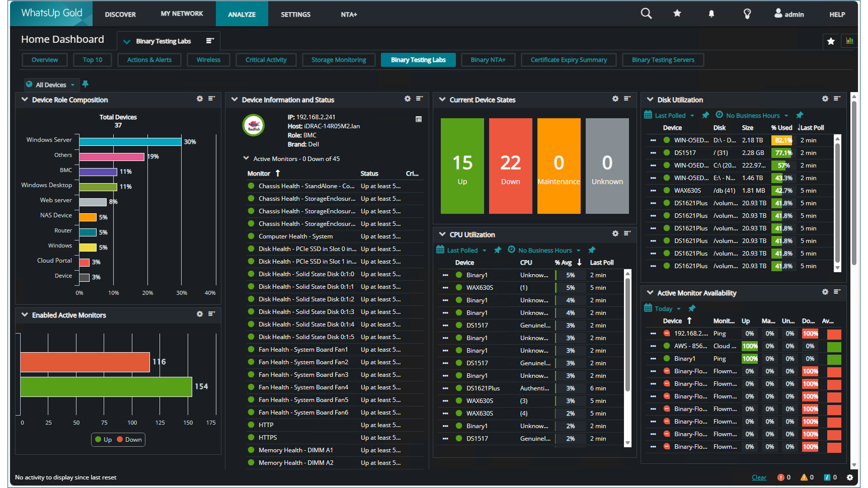Collapse the Device Role Composition panel

click(24, 100)
